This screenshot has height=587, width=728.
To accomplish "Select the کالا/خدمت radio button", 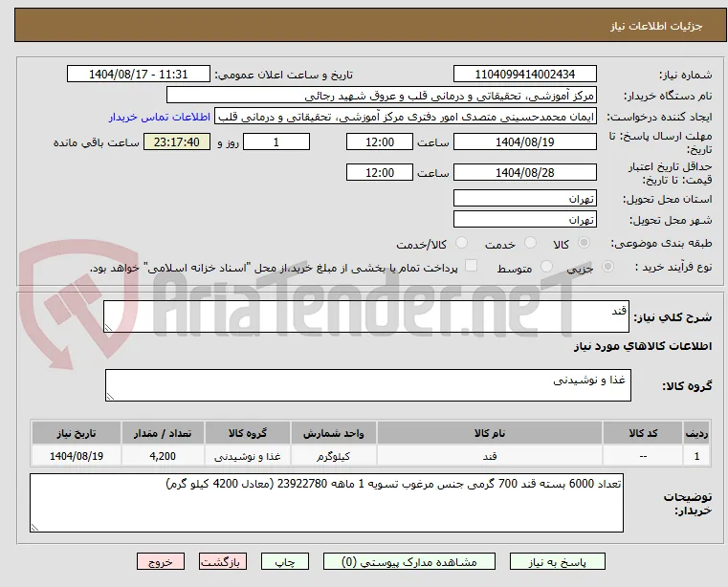I will pos(461,243).
